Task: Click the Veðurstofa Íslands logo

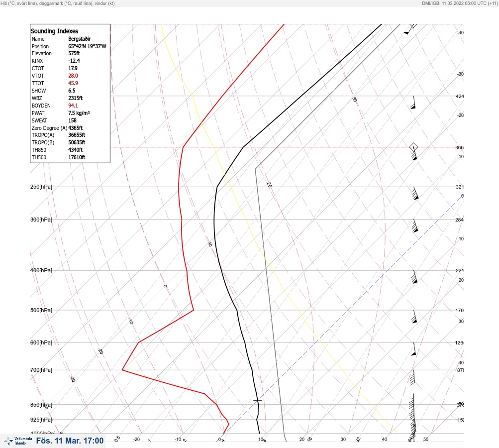Action: point(17,441)
